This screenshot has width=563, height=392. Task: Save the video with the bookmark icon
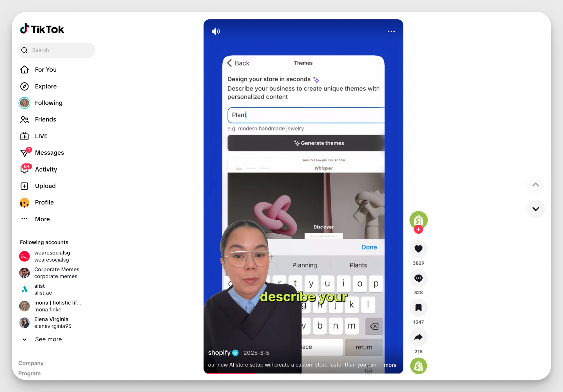[418, 308]
